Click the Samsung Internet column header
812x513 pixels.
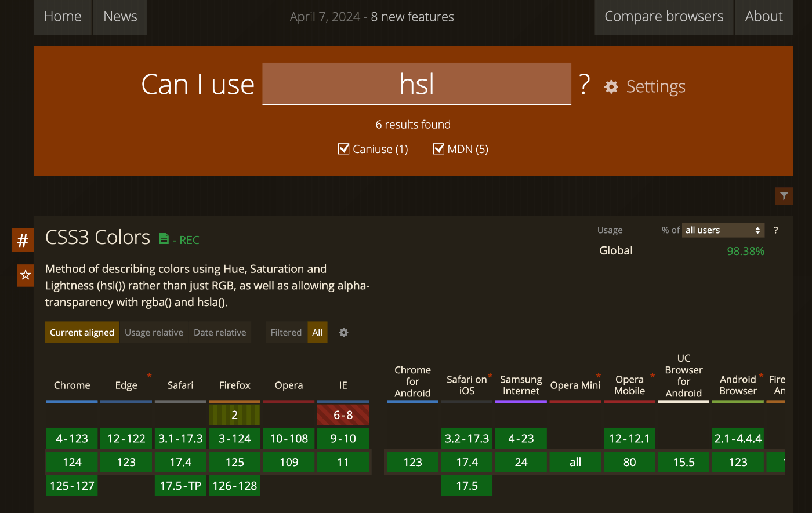pos(521,385)
